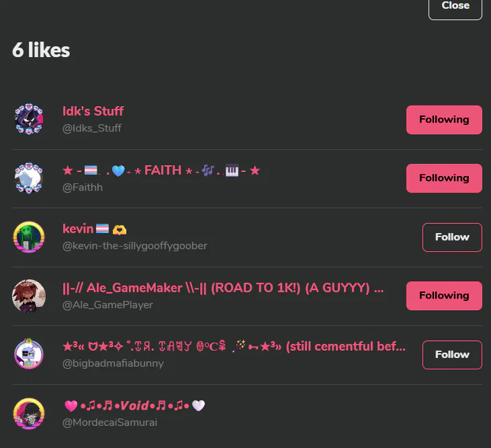
Task: Open Idk's Stuff profile avatar
Action: [x=29, y=120]
